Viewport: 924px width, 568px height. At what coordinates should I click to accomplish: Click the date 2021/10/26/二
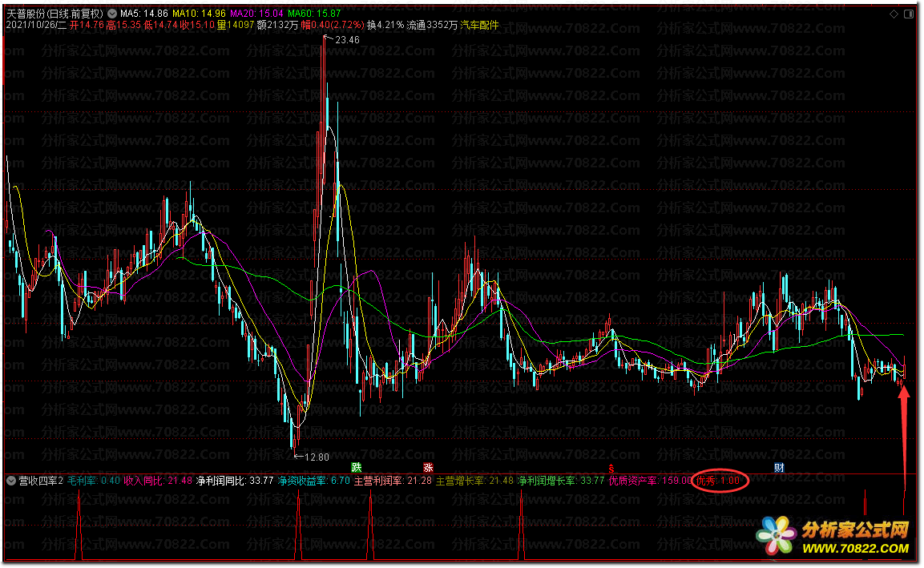tap(37, 26)
